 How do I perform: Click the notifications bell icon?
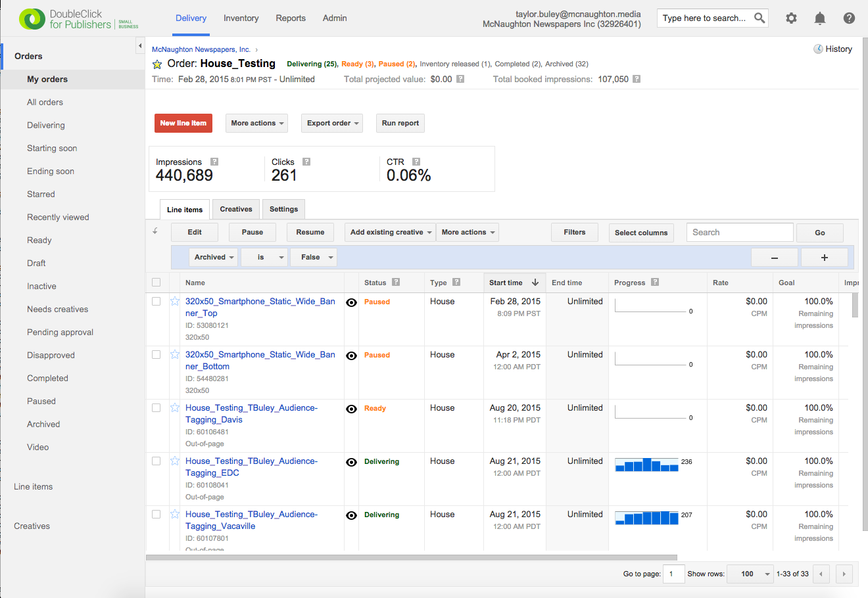click(820, 18)
